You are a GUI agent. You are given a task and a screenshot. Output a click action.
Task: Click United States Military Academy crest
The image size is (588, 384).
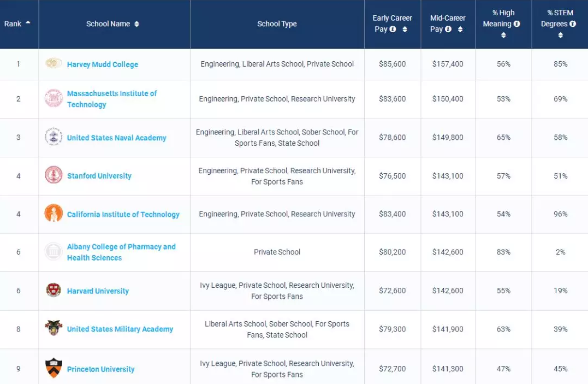click(54, 328)
